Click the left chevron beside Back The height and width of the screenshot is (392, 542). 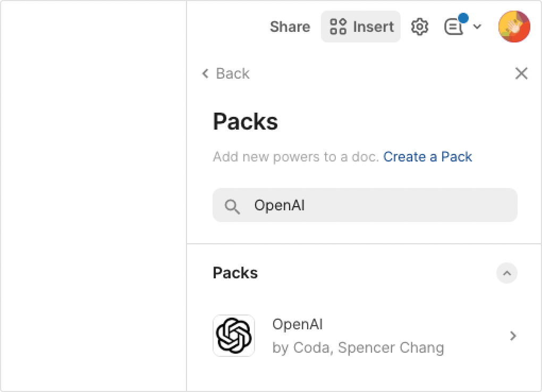(x=206, y=73)
